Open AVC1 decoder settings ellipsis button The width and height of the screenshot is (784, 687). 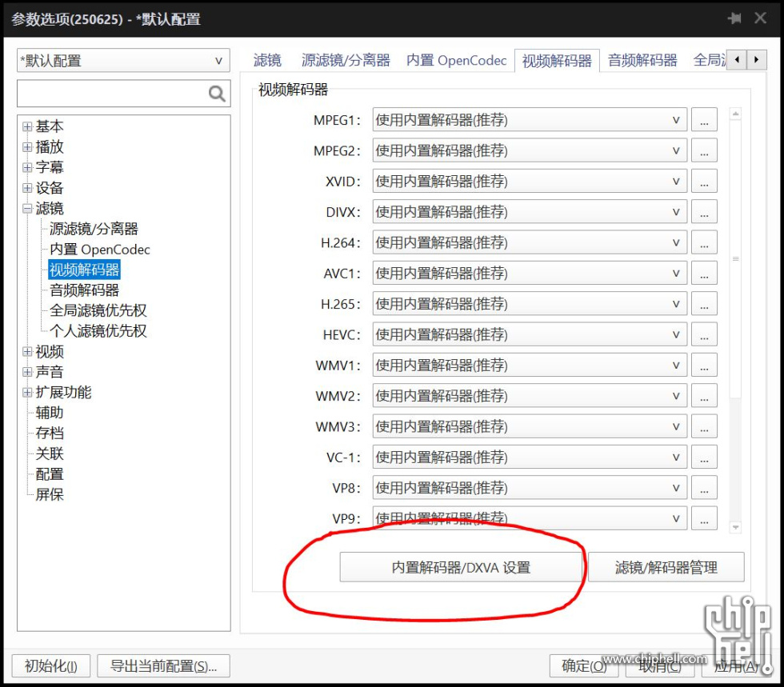click(x=704, y=273)
